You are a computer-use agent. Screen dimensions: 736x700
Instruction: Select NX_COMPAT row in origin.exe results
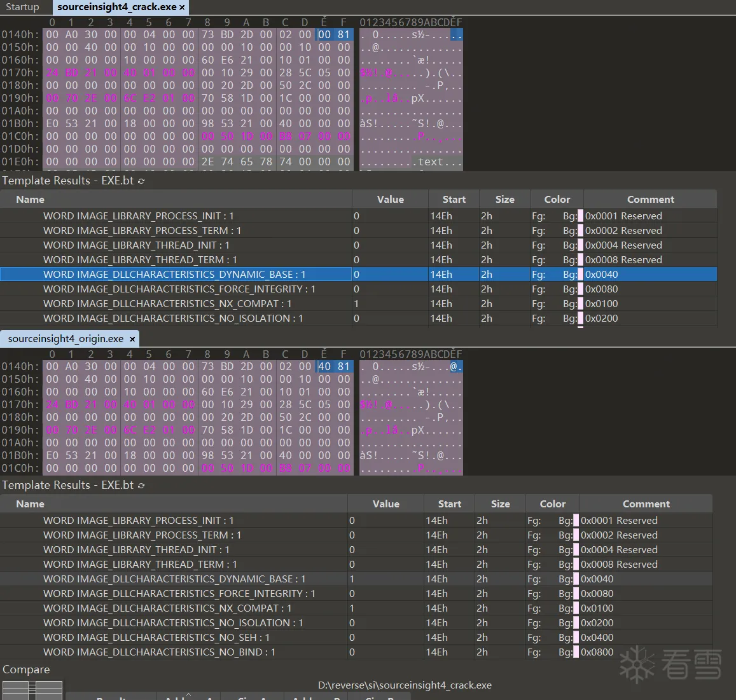pos(356,608)
